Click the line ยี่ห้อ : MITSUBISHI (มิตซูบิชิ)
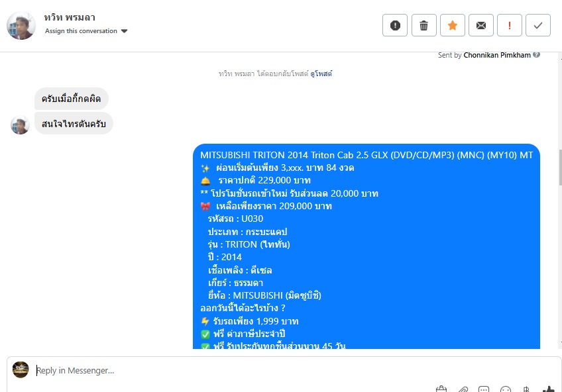The height and width of the screenshot is (392, 562). pos(264,295)
